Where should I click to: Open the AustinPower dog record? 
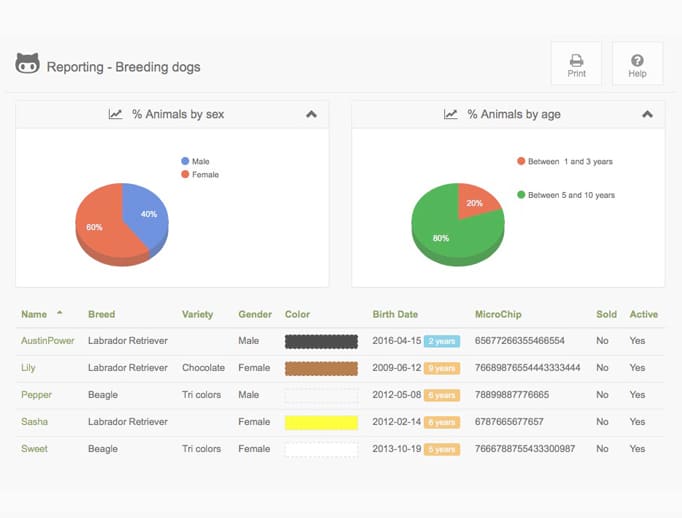(x=47, y=341)
